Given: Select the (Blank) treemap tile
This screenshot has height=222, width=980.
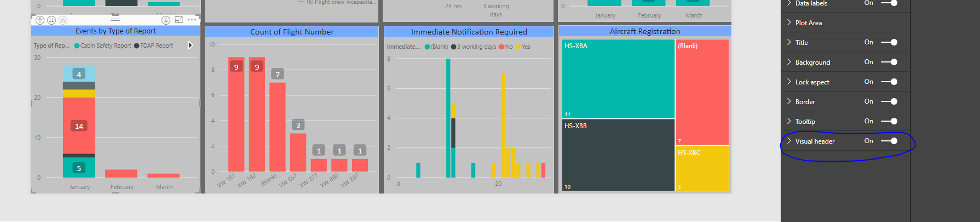Looking at the screenshot, I should 702,92.
